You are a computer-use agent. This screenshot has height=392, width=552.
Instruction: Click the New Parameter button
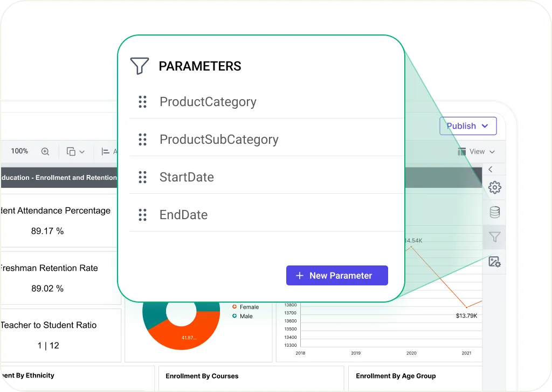point(337,275)
